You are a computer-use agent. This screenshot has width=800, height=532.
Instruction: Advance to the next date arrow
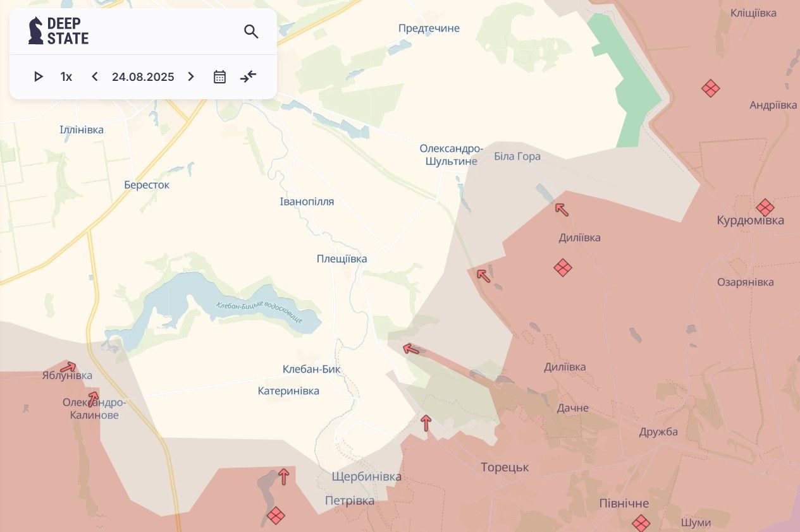click(191, 77)
